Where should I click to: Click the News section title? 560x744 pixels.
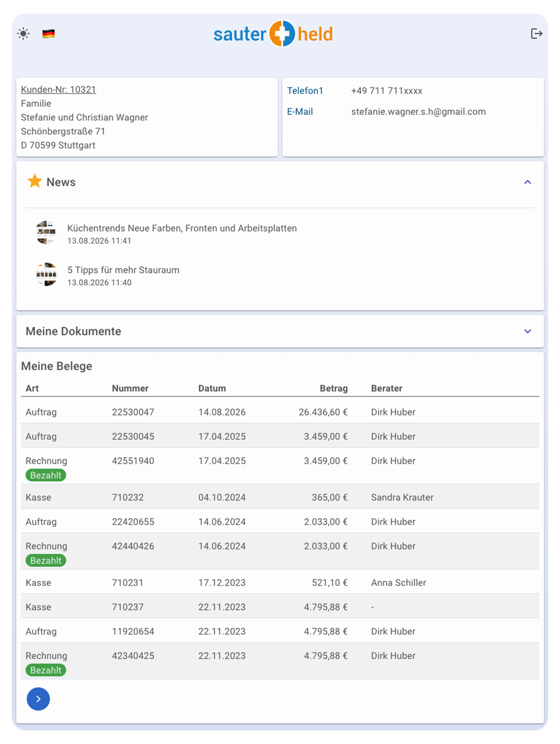(x=61, y=182)
